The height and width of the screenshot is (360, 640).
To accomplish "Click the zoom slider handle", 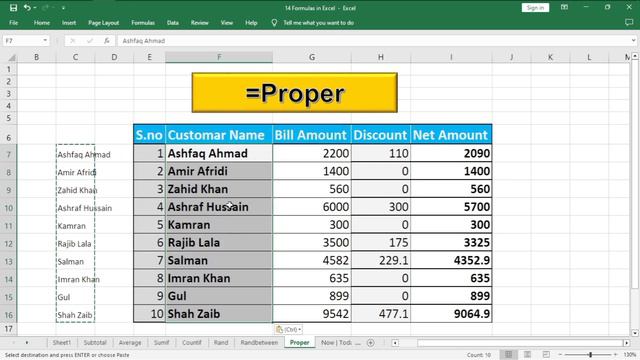I will point(590,355).
